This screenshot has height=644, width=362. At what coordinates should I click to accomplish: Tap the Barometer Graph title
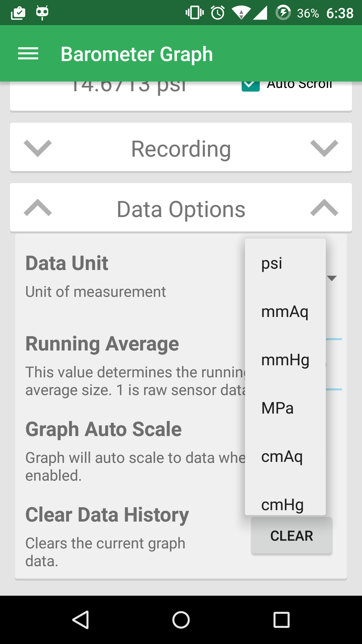point(137,54)
